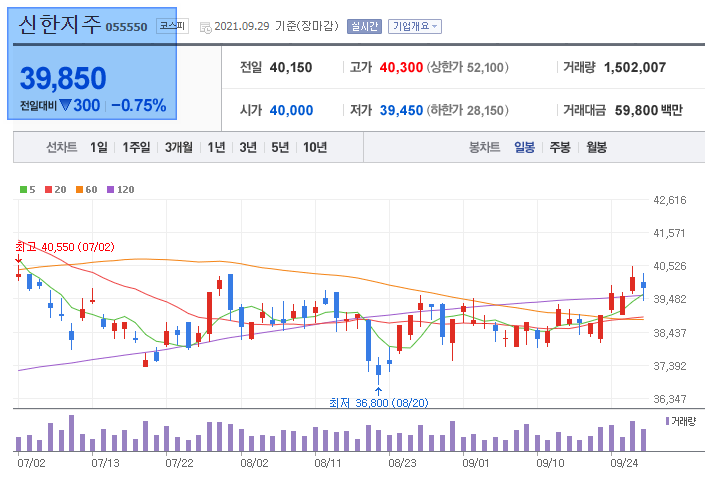Select the 5년 line chart period
705x482 pixels.
pyautogui.click(x=280, y=147)
